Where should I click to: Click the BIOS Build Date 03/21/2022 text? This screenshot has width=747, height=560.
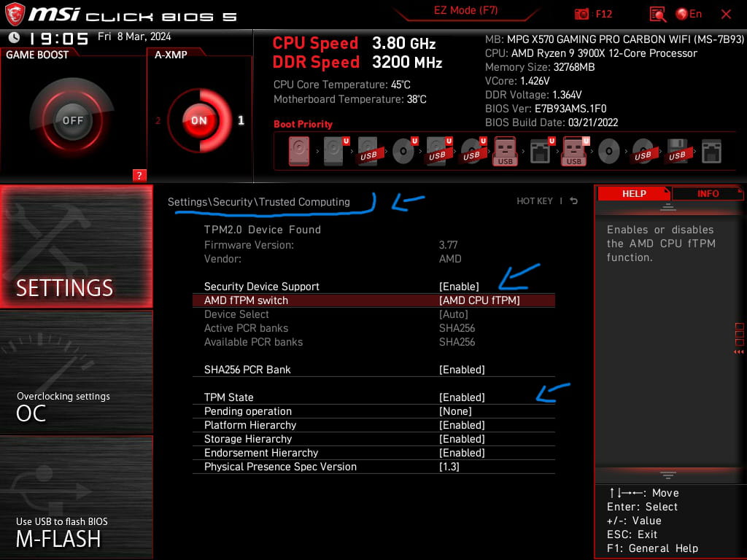click(551, 122)
